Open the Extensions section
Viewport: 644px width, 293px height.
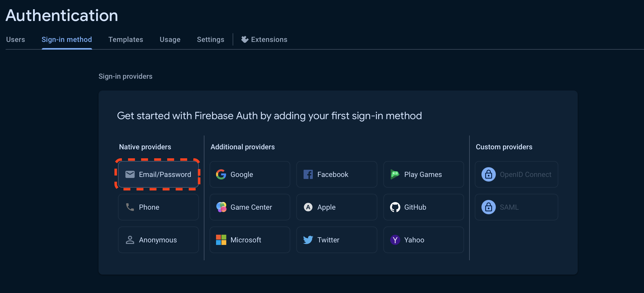264,39
